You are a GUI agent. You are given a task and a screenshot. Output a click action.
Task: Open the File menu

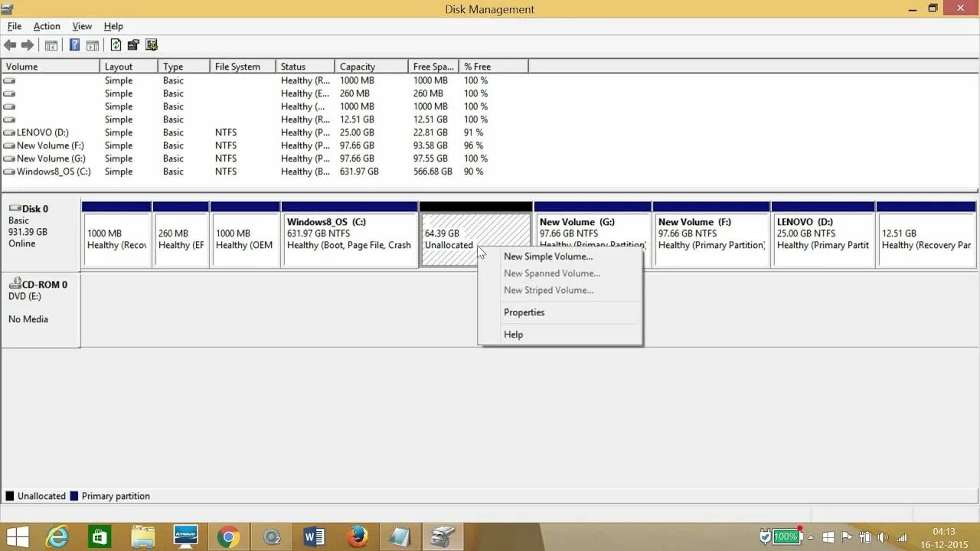pos(15,26)
